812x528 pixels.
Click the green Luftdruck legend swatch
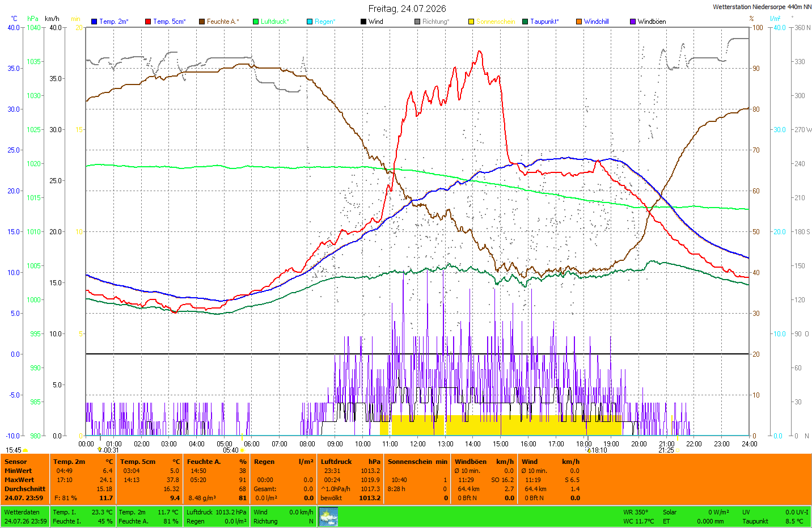256,22
